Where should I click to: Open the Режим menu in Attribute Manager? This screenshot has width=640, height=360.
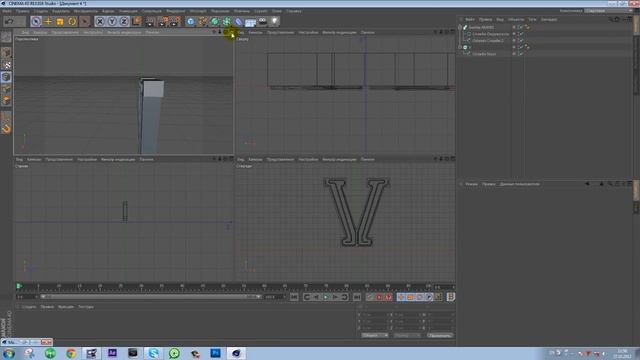(x=471, y=184)
